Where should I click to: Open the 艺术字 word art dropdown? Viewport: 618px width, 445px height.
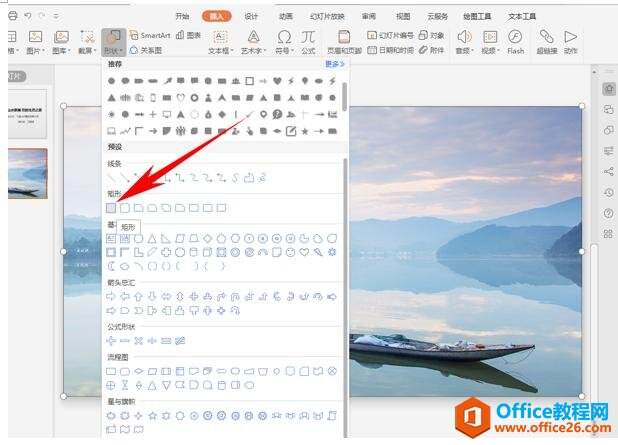point(253,42)
